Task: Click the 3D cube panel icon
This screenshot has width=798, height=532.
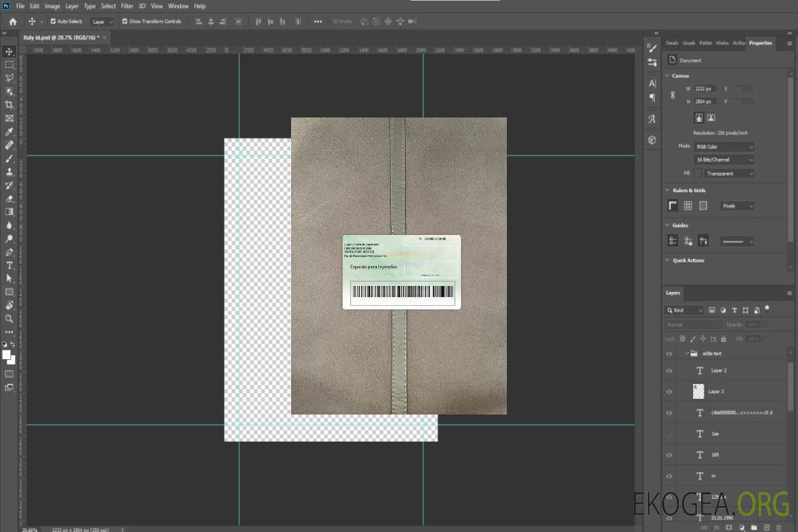Action: pos(652,140)
